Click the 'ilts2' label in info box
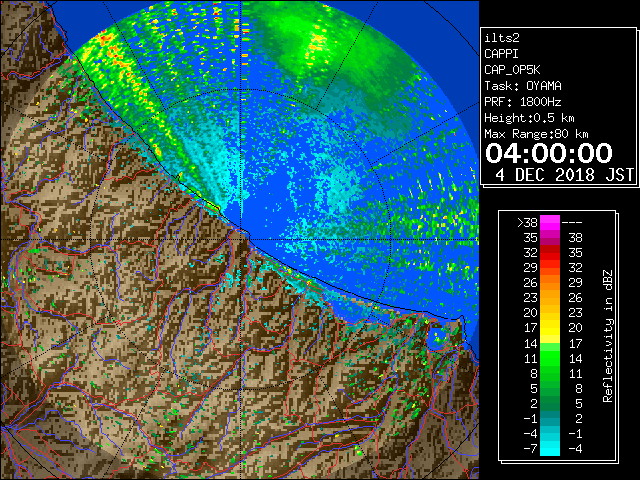 pyautogui.click(x=502, y=38)
